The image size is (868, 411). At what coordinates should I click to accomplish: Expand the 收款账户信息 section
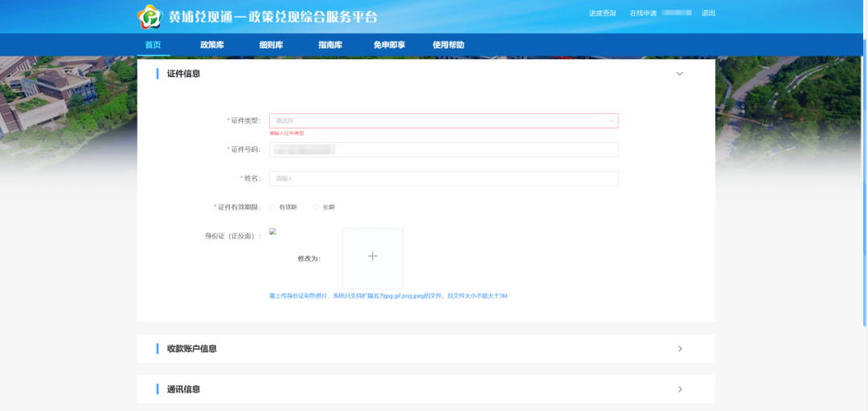680,348
